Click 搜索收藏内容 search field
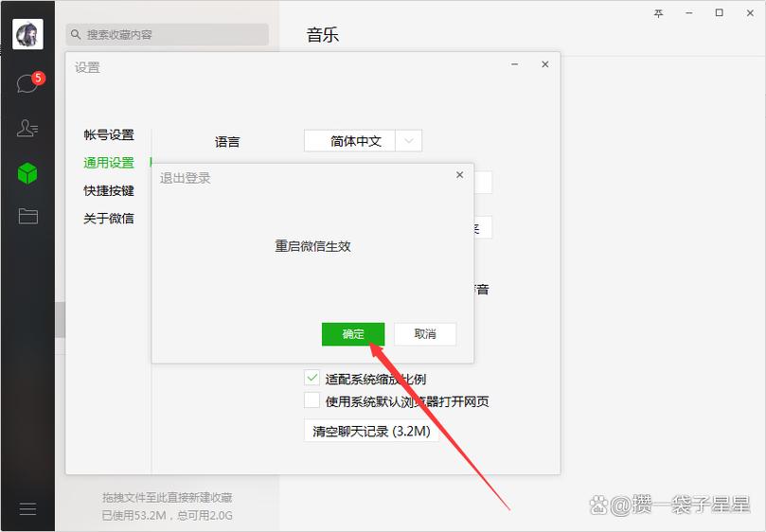This screenshot has width=766, height=532. (167, 35)
